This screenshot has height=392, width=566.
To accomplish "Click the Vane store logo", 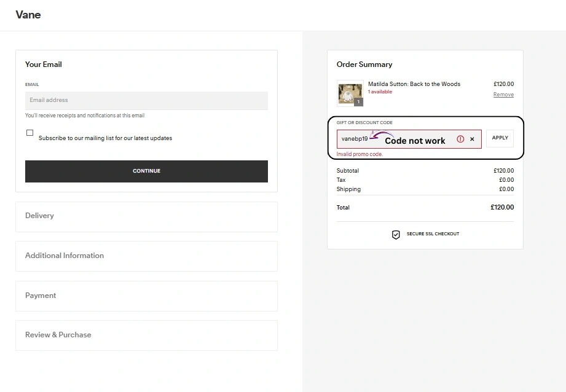I will coord(28,15).
